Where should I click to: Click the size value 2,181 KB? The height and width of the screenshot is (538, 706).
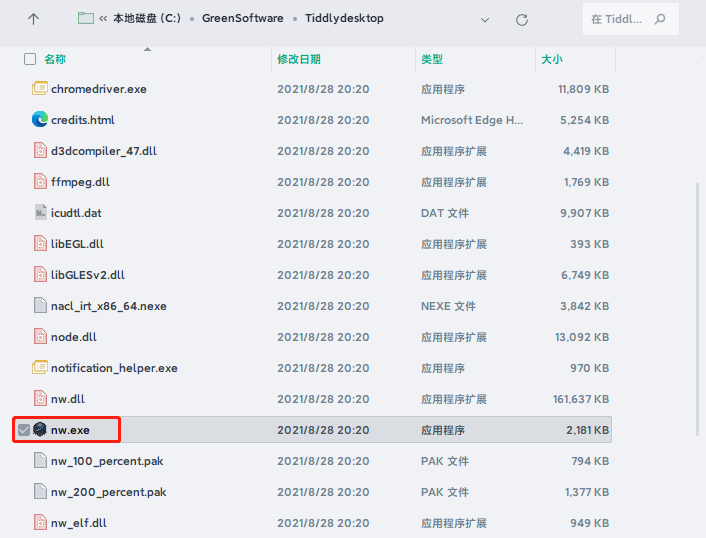[x=588, y=430]
